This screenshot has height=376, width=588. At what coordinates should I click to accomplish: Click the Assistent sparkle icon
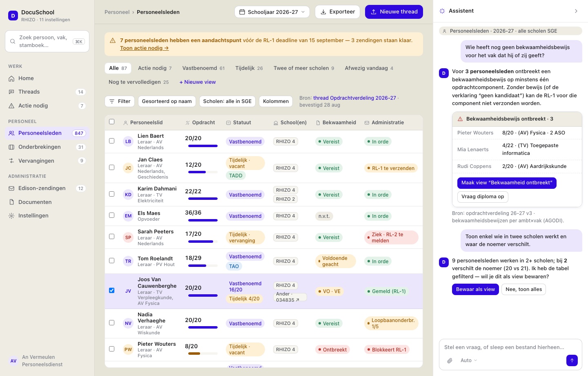click(442, 11)
